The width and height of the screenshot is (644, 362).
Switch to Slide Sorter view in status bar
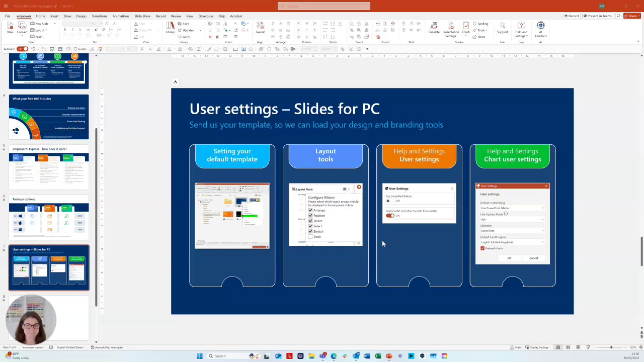tap(568, 347)
